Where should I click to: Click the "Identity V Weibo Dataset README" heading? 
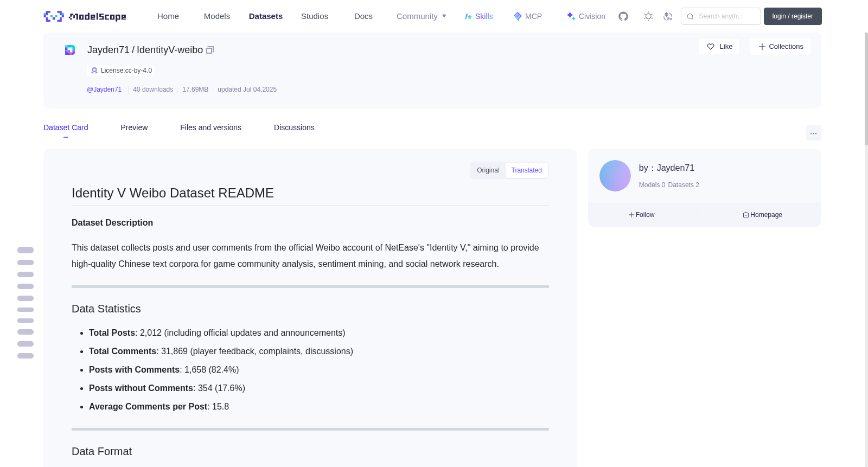click(x=173, y=193)
